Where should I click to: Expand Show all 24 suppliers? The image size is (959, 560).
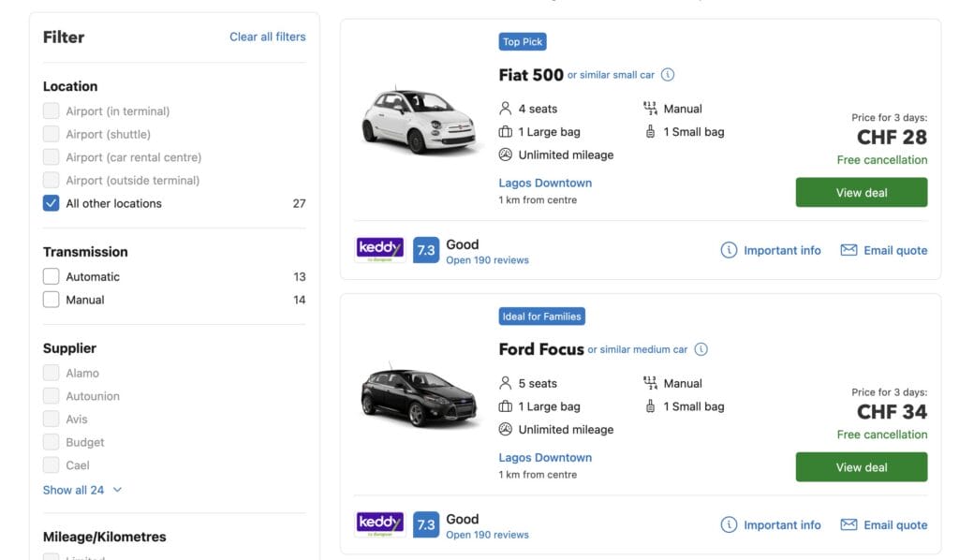coord(82,490)
